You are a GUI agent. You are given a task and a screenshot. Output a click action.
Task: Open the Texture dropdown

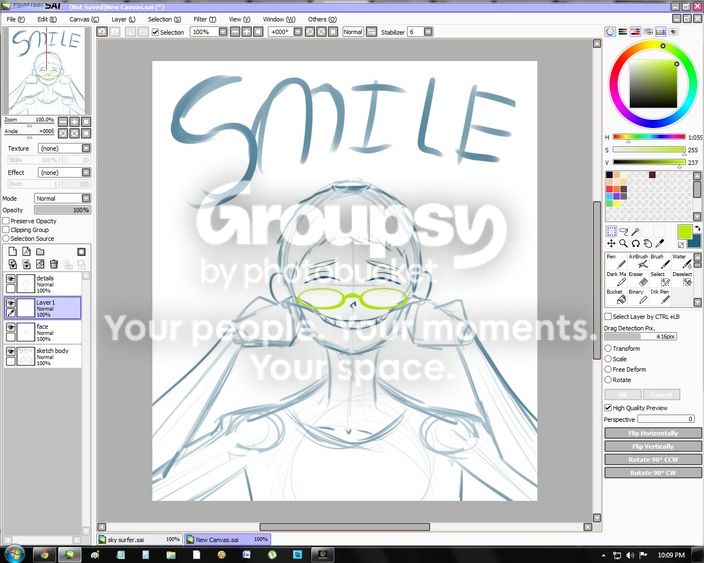pos(86,148)
